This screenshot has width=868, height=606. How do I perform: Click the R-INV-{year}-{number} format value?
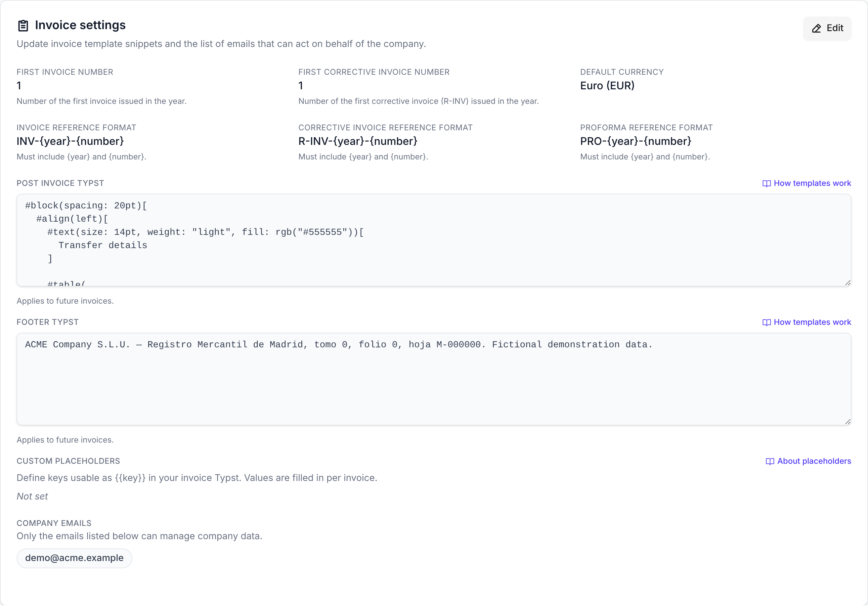click(x=358, y=141)
